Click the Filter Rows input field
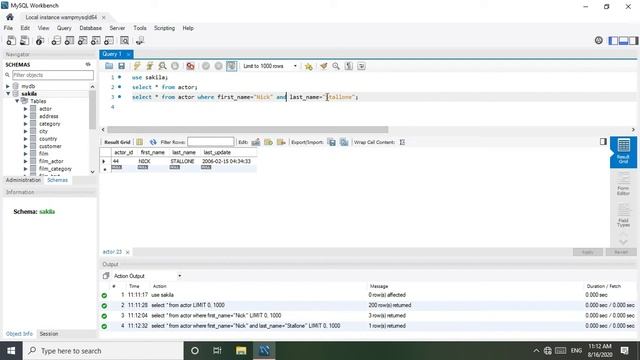 (211, 142)
